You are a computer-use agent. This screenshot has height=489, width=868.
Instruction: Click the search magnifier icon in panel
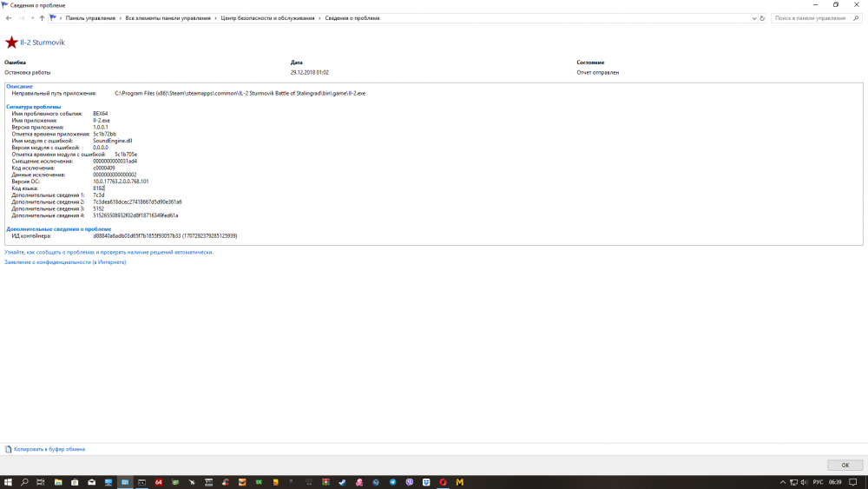click(856, 18)
